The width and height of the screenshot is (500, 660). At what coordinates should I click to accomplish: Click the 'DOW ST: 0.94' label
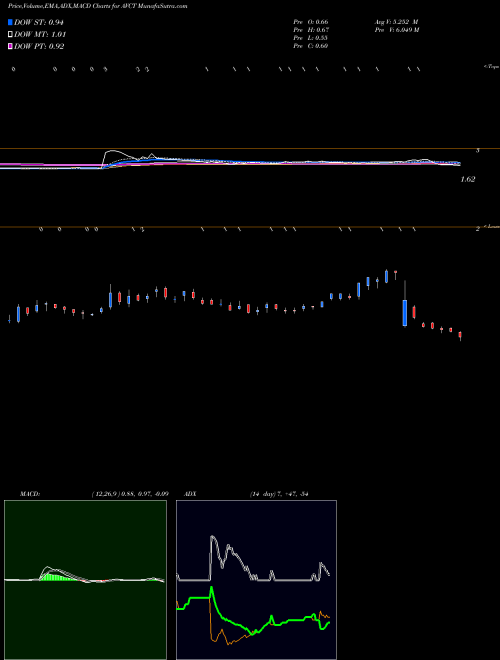[39, 22]
